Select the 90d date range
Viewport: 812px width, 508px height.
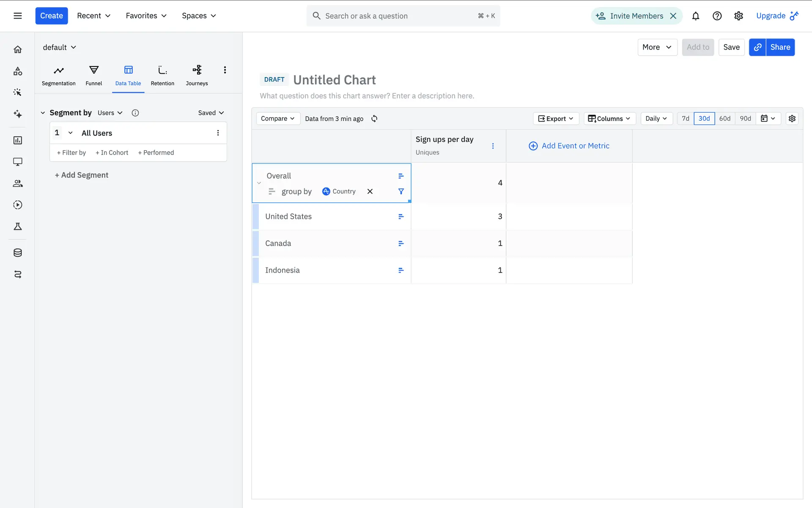[745, 119]
